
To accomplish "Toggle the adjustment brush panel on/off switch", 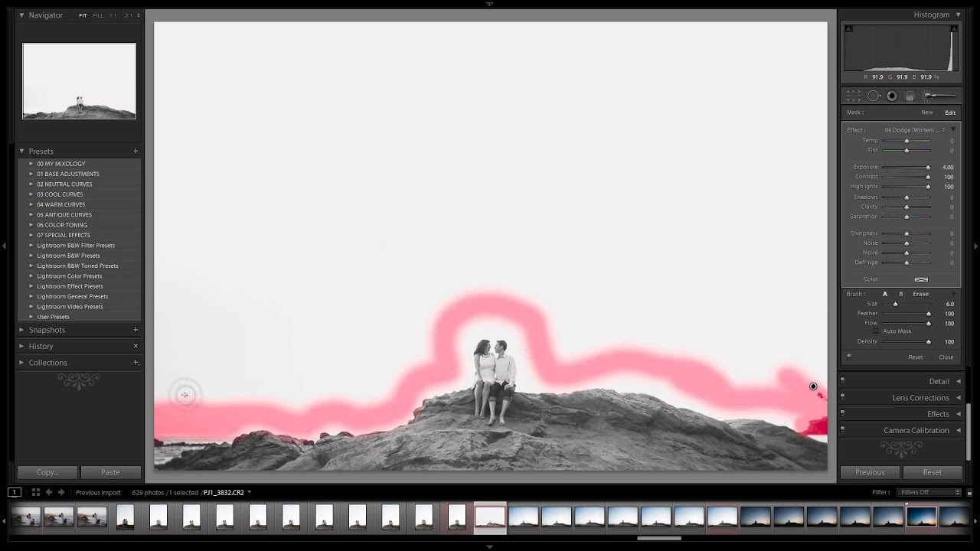I will pos(848,357).
